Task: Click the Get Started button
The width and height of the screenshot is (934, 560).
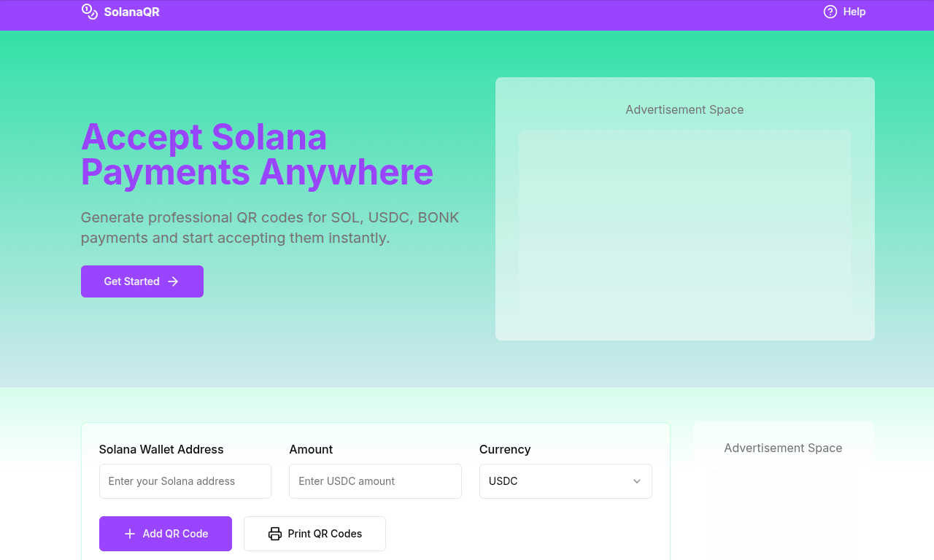Action: tap(142, 281)
